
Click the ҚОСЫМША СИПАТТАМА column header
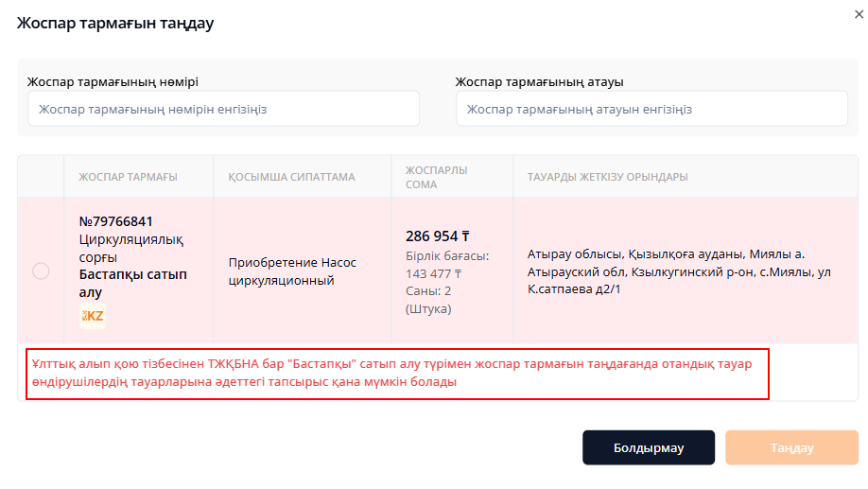292,177
